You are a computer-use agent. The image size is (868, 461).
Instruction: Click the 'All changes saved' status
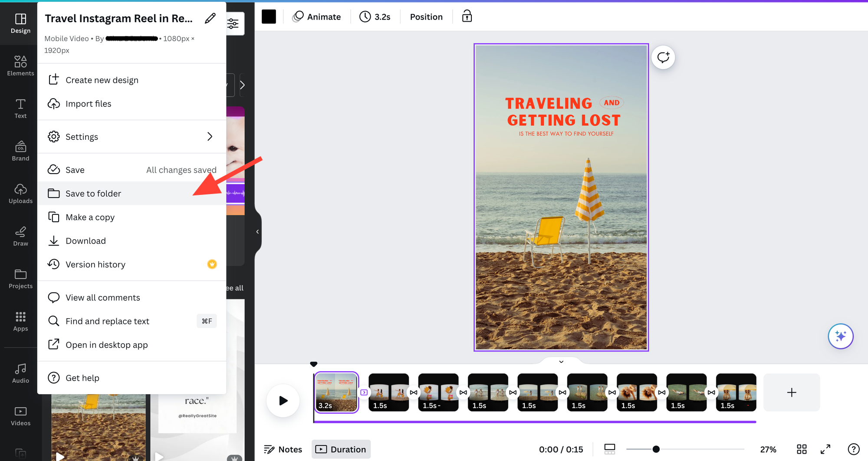pos(181,170)
